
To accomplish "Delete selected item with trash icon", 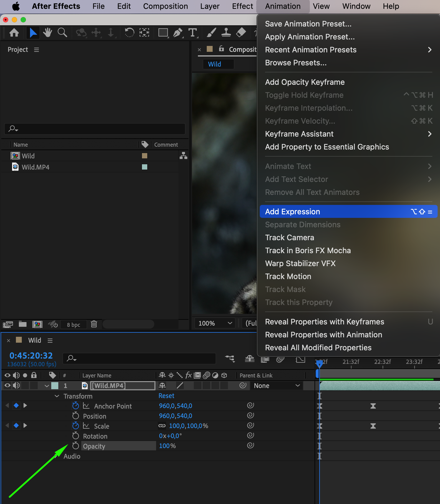I will click(94, 324).
